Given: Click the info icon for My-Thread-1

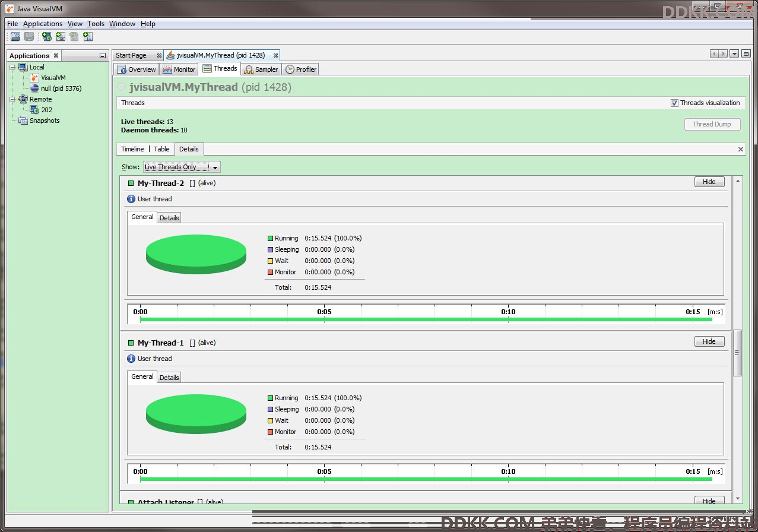Looking at the screenshot, I should coord(131,359).
